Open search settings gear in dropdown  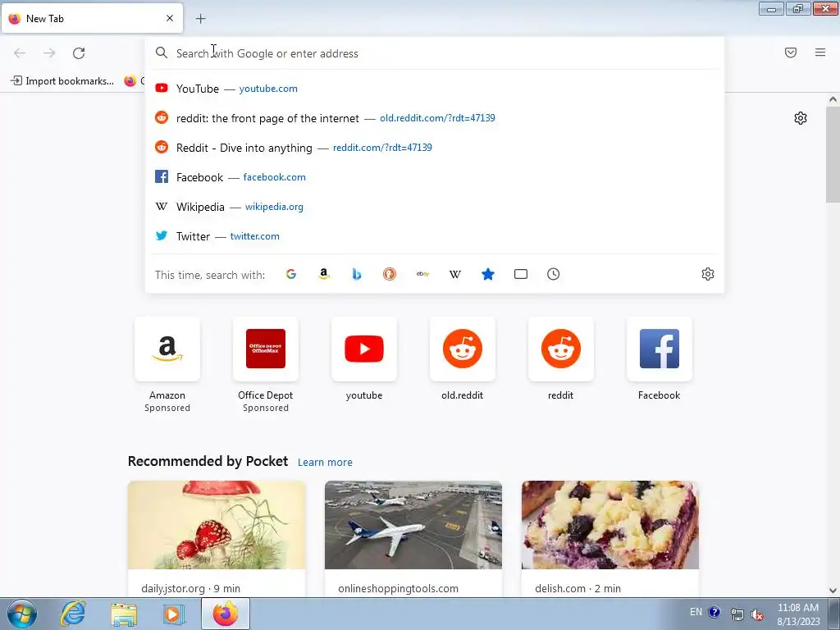coord(708,274)
